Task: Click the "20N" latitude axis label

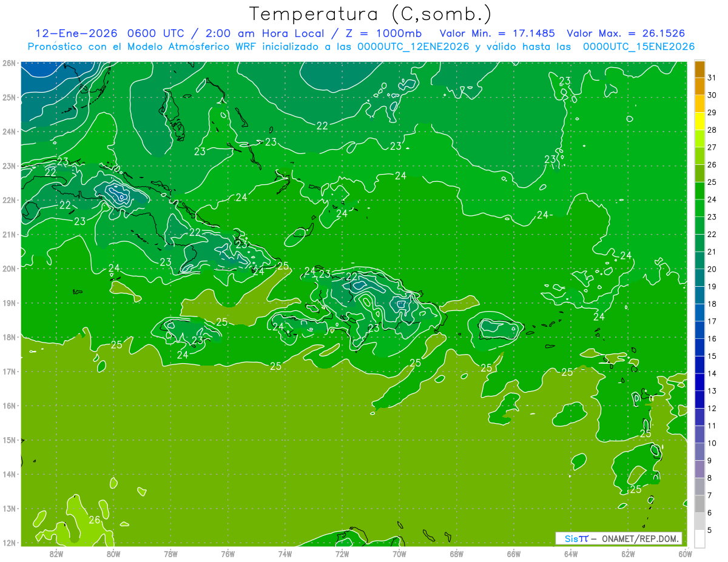Action: (8, 269)
